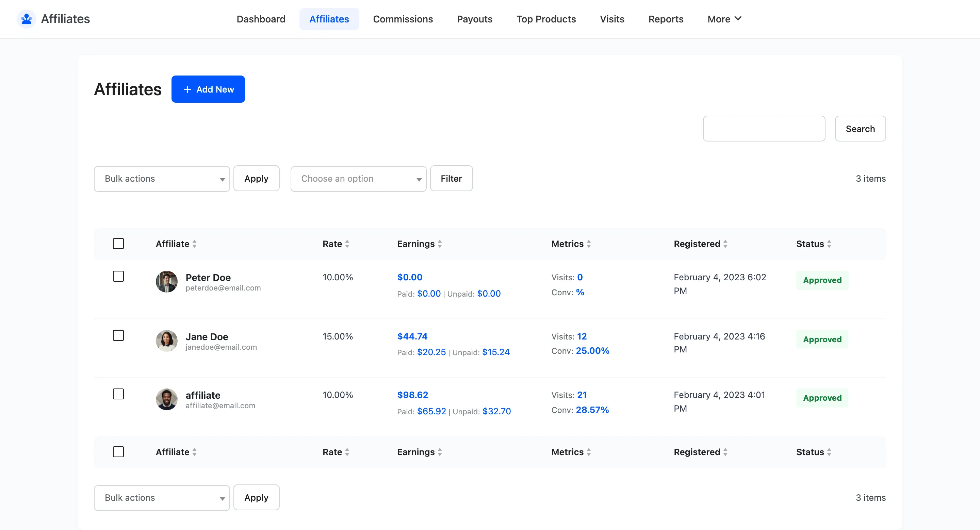Click the conversion rate 28.57%
Screen dimensions: 980x530
point(592,410)
